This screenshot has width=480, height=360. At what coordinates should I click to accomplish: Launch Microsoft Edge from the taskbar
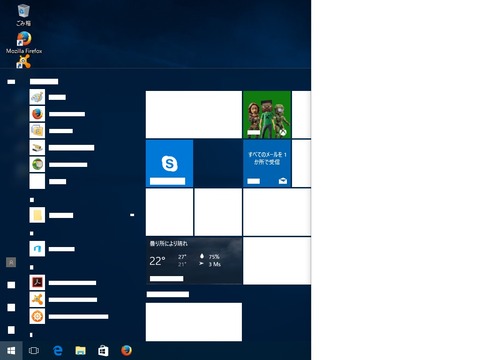(58, 351)
